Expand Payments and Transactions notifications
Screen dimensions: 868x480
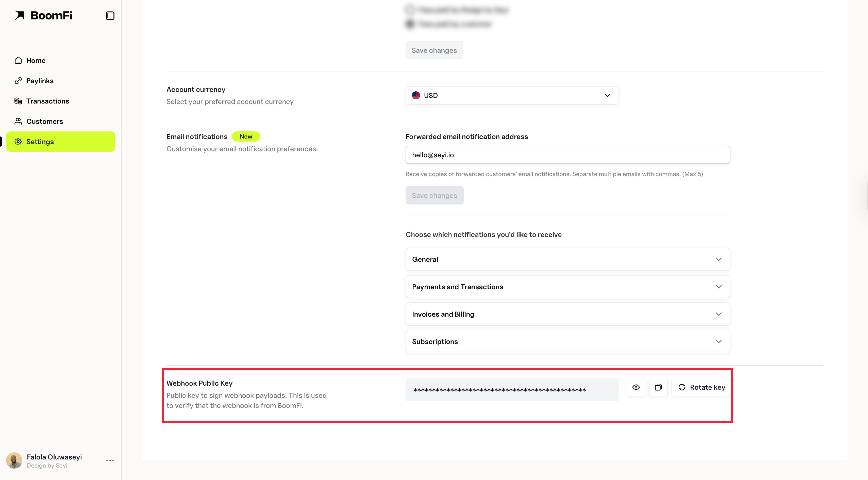tap(568, 287)
